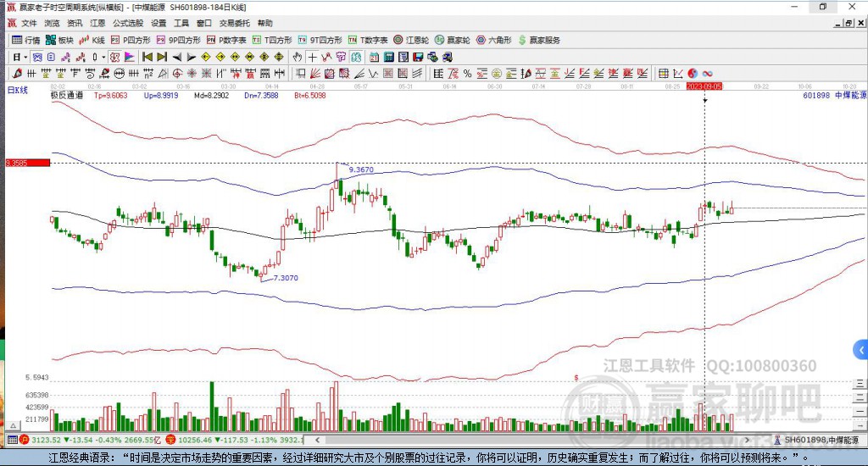Open the 板块 sector view
The image size is (868, 466).
click(x=59, y=40)
